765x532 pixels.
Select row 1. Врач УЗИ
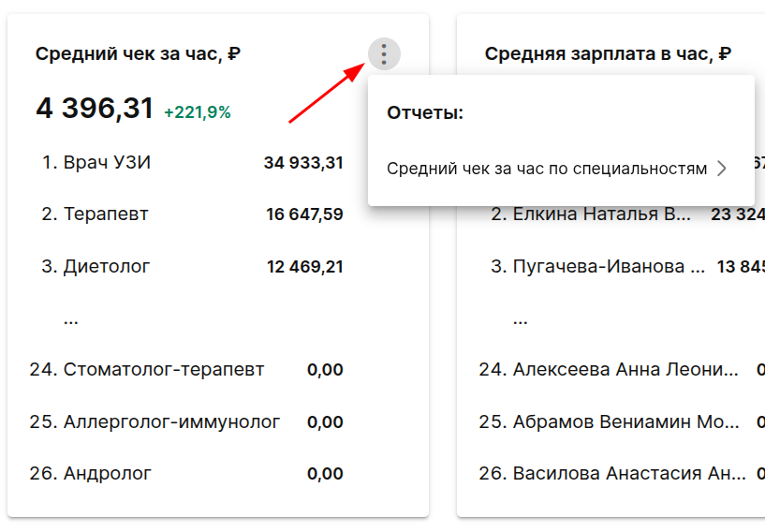pyautogui.click(x=192, y=163)
